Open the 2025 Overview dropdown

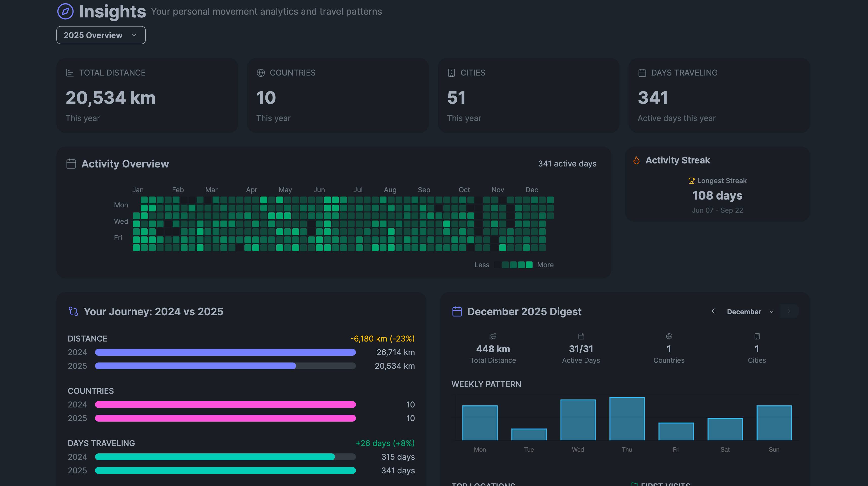click(101, 35)
